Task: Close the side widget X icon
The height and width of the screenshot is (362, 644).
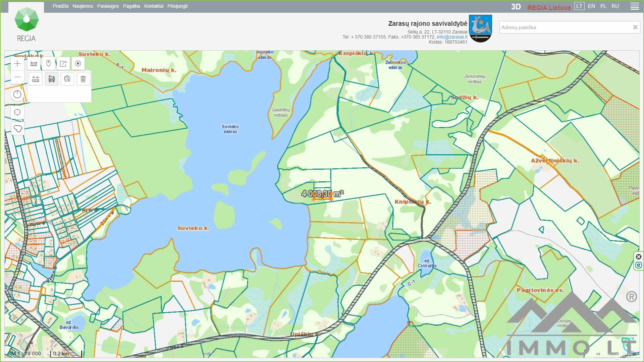Action: (639, 257)
